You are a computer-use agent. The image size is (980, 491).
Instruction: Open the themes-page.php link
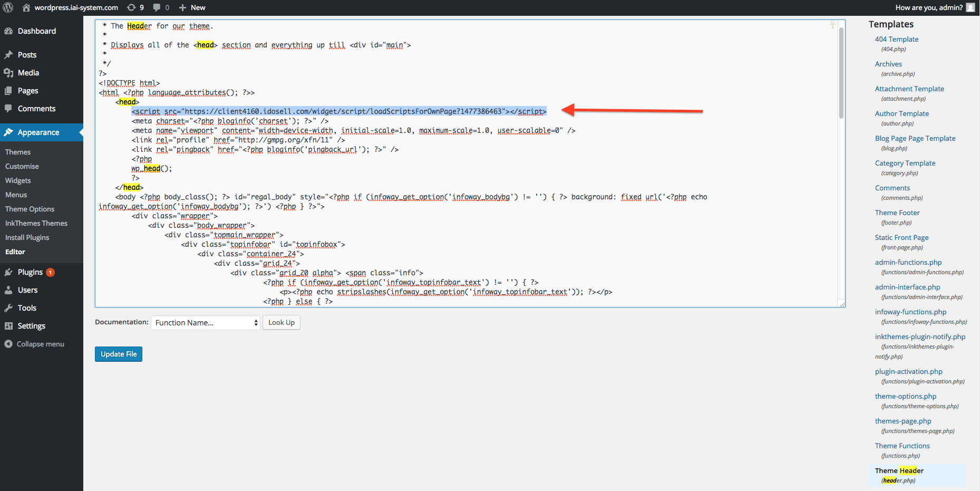(903, 421)
